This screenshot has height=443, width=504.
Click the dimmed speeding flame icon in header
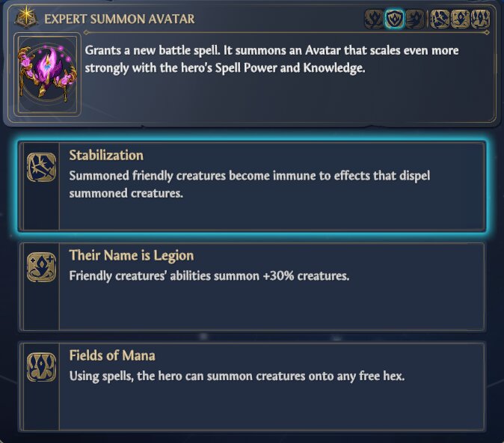415,19
